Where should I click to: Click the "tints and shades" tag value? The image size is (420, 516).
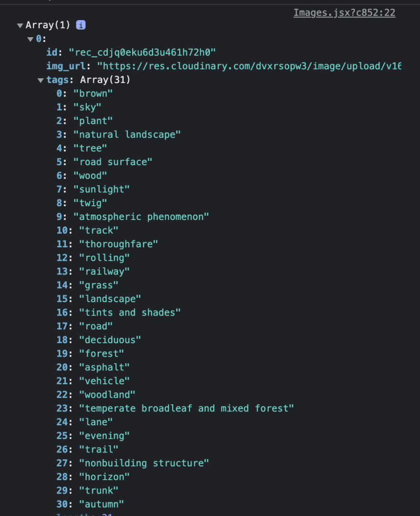click(x=132, y=312)
